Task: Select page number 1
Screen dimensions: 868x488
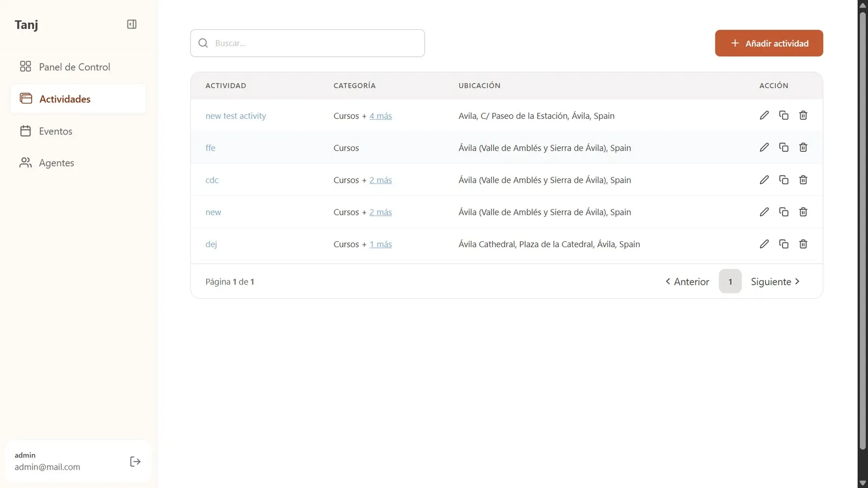Action: (730, 281)
